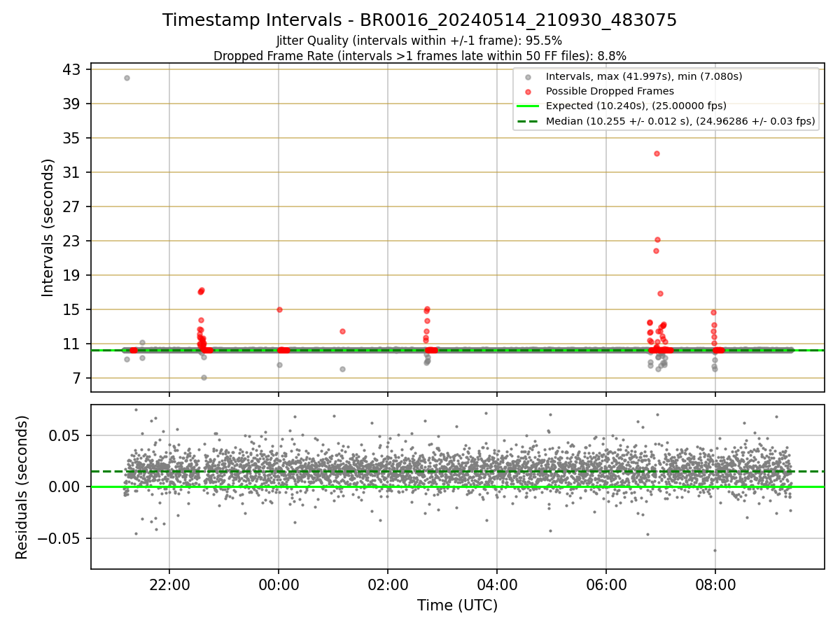Click the Time (UTC) x-axis label
The image size is (840, 630).
[457, 605]
